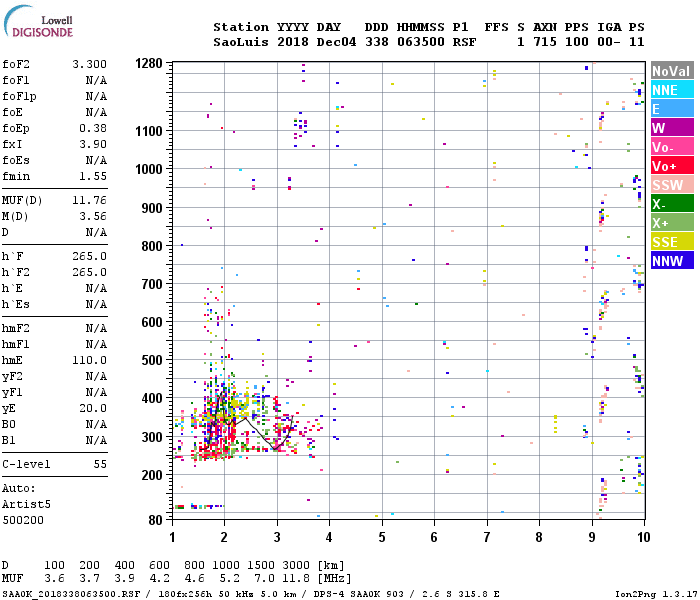Select the W purple legend swatch

[672, 128]
